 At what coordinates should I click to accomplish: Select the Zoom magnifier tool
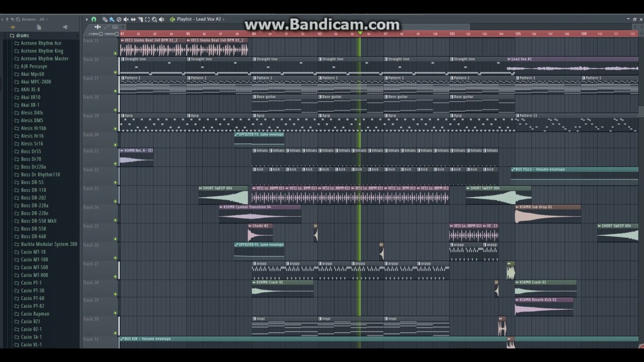[x=154, y=19]
